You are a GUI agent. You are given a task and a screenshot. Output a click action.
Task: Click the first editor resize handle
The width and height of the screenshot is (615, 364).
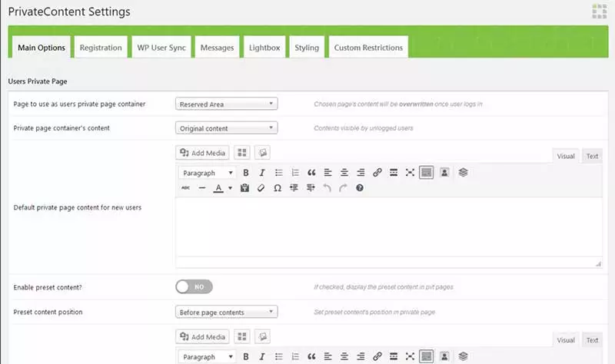598,263
